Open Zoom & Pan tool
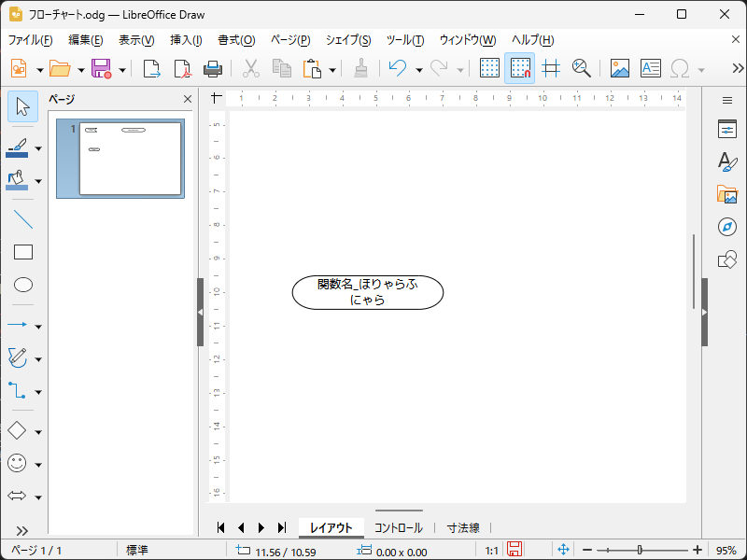The height and width of the screenshot is (560, 747). 581,68
